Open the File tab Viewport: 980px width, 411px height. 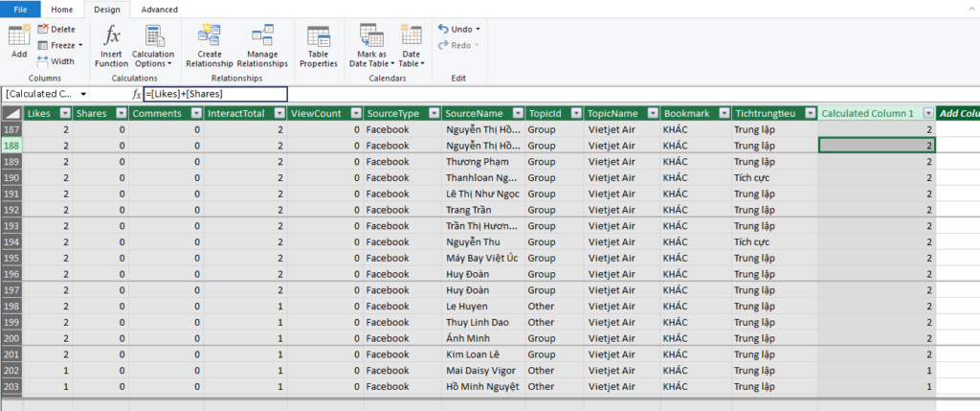click(x=21, y=10)
